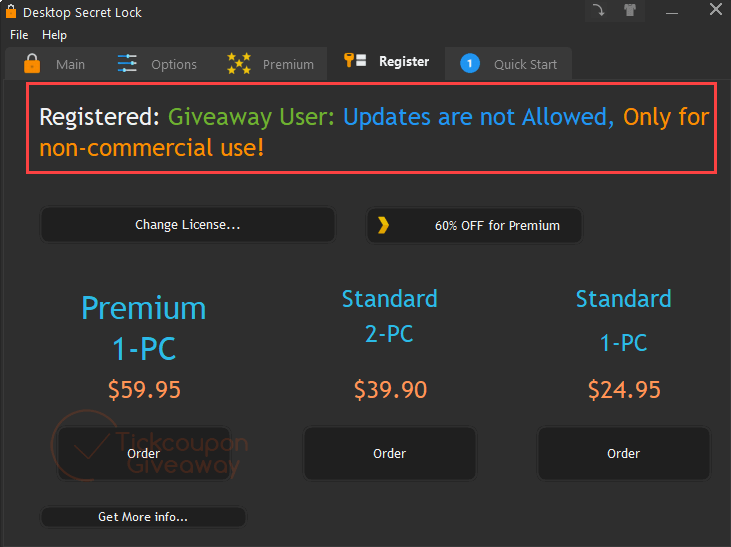Viewport: 731px width, 547px height.
Task: Click the curved arrow icon in title bar
Action: pyautogui.click(x=599, y=10)
